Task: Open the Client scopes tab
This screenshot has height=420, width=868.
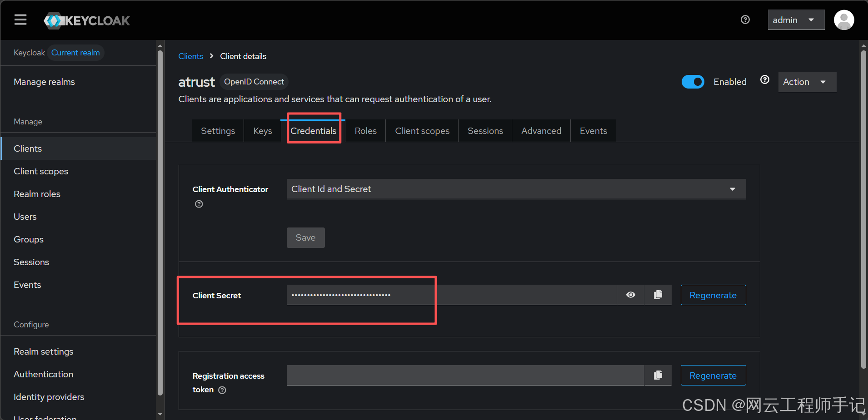Action: (x=422, y=131)
